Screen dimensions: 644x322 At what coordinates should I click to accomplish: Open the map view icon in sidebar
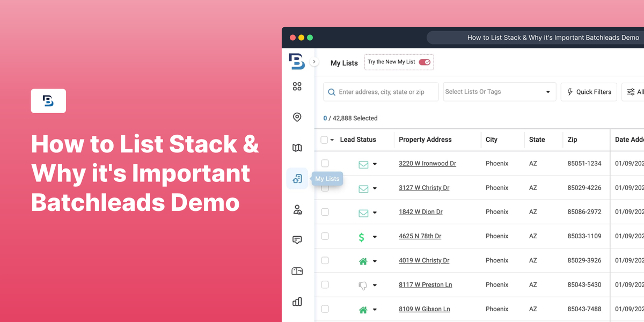(297, 148)
